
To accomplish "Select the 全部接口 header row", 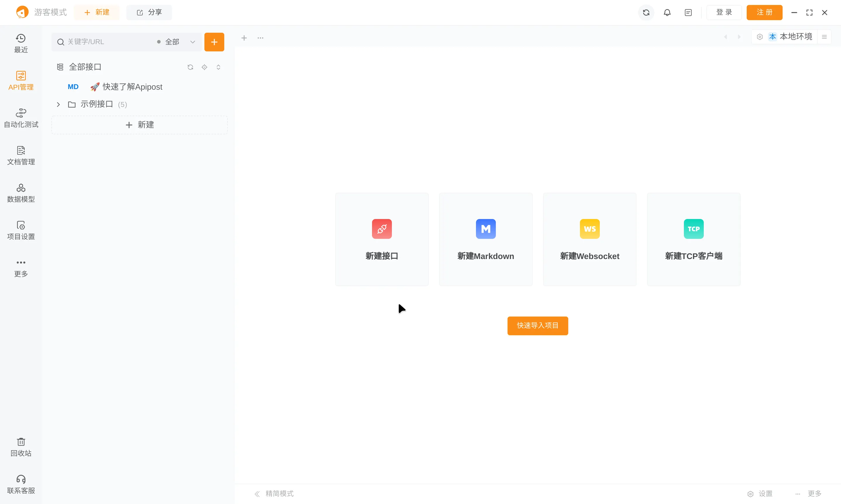I will pyautogui.click(x=139, y=67).
